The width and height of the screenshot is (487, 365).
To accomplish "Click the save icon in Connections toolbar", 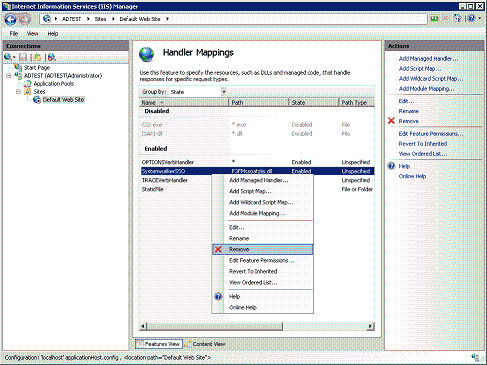I will click(23, 57).
